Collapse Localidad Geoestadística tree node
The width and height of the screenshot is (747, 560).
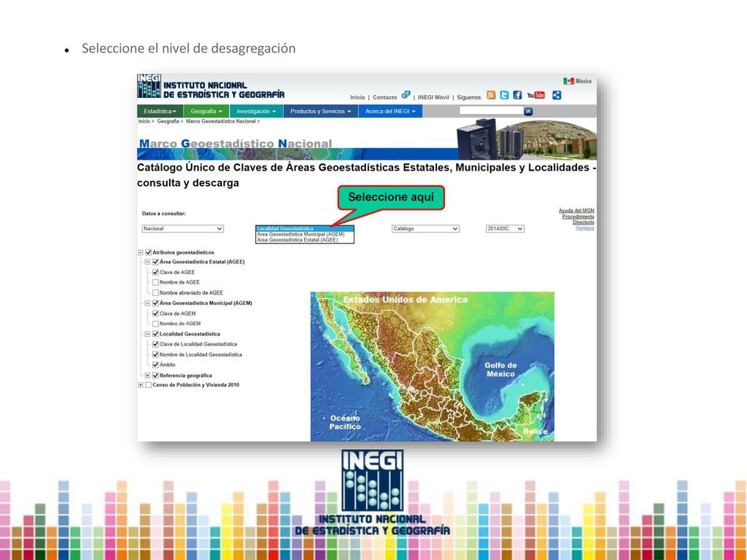(x=147, y=334)
